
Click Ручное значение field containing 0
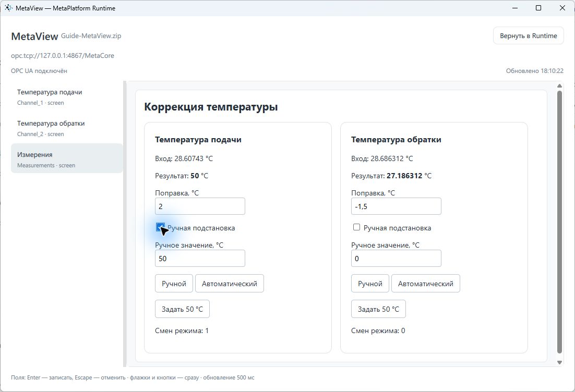(396, 258)
